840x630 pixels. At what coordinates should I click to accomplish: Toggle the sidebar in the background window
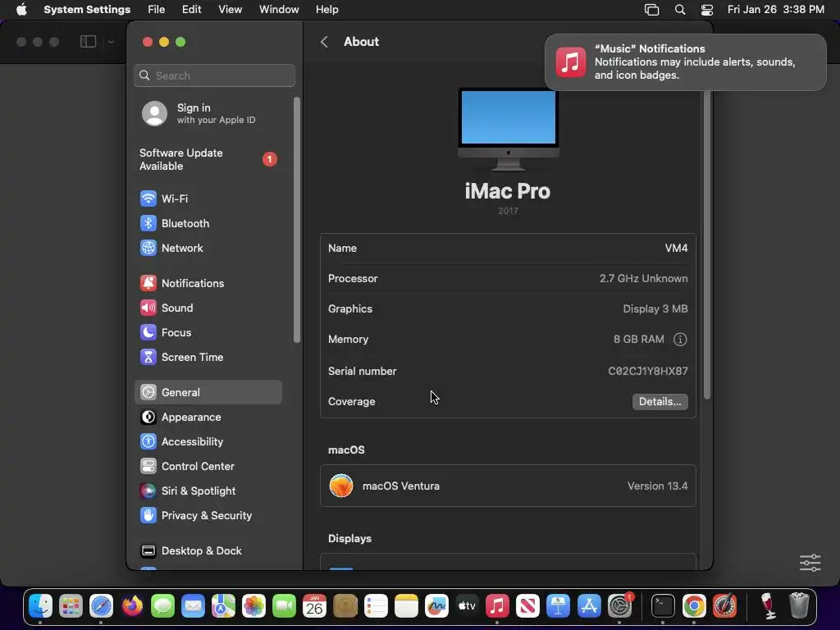tap(88, 42)
